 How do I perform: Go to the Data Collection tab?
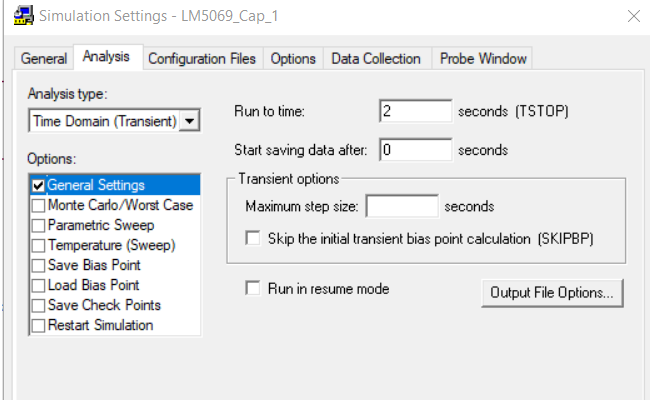click(376, 59)
